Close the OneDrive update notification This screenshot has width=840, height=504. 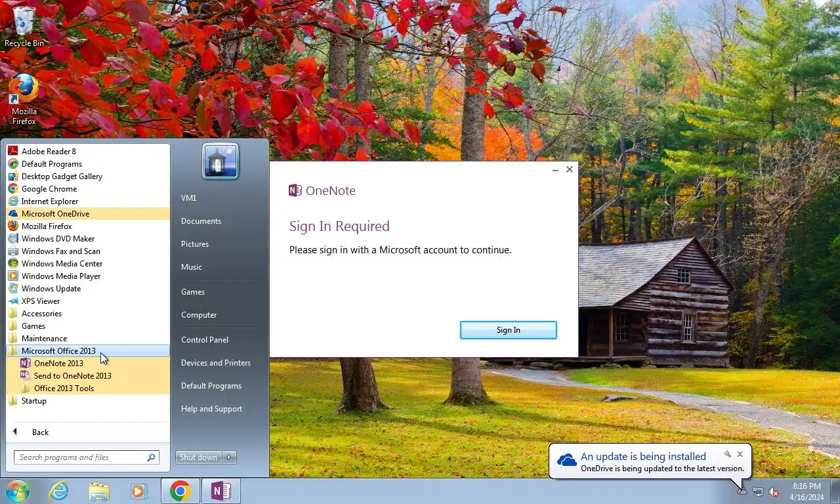click(x=740, y=454)
